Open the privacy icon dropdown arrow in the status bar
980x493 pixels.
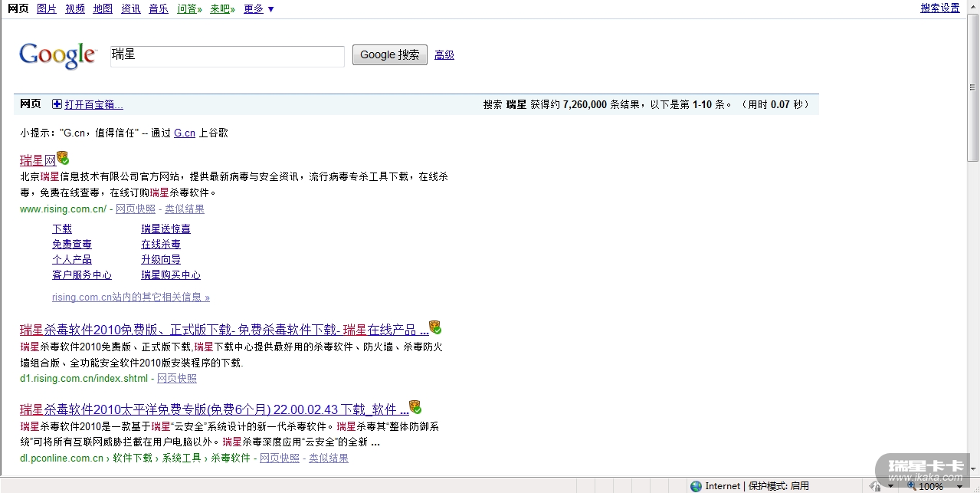click(891, 487)
